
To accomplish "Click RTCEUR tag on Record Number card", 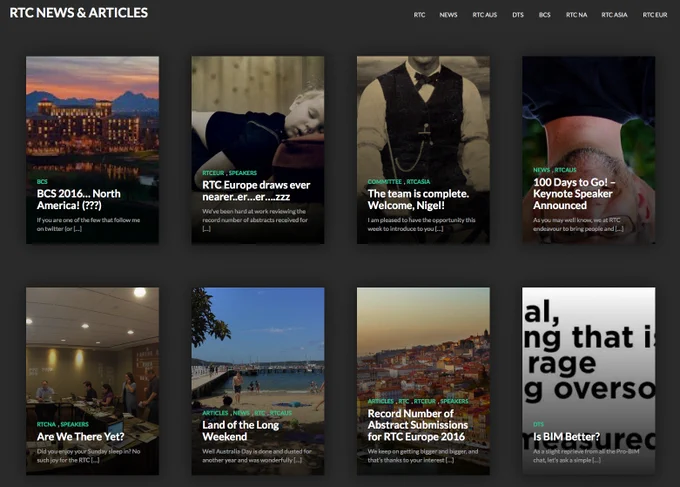I will click(425, 402).
